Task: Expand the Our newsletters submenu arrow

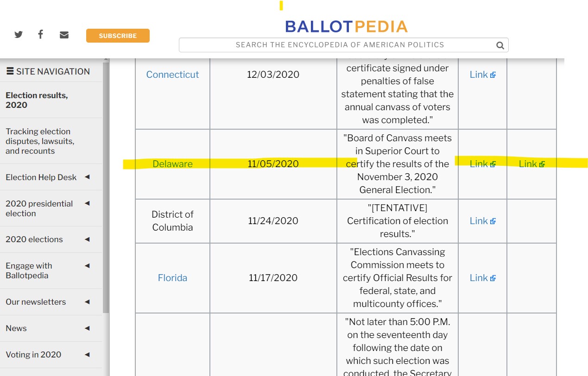Action: (x=87, y=301)
